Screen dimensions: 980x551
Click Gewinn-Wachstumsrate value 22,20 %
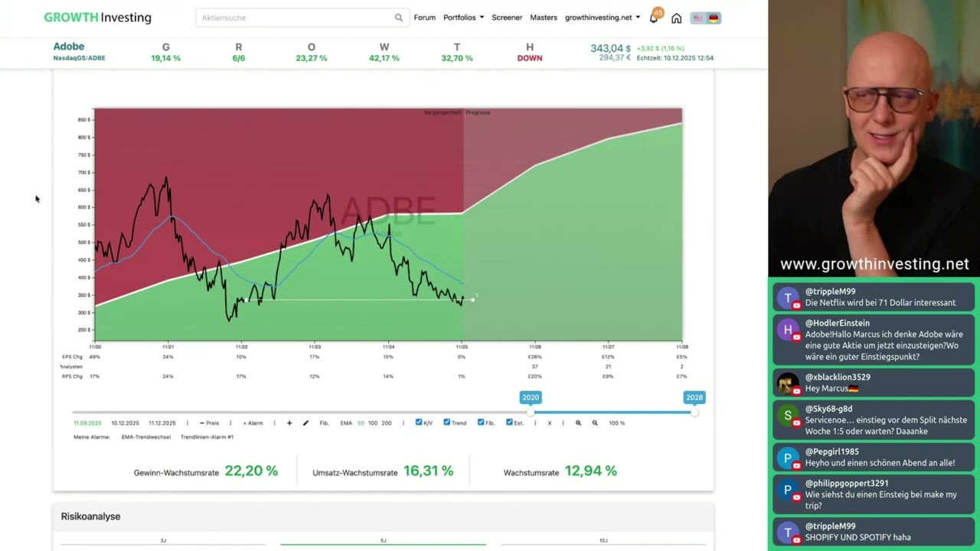point(251,471)
